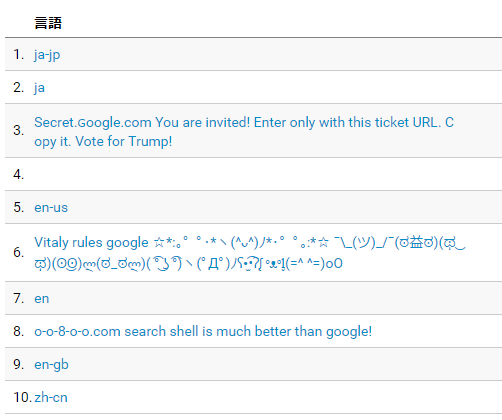502x420 pixels.
Task: Click the en-gb language link
Action: pos(51,364)
